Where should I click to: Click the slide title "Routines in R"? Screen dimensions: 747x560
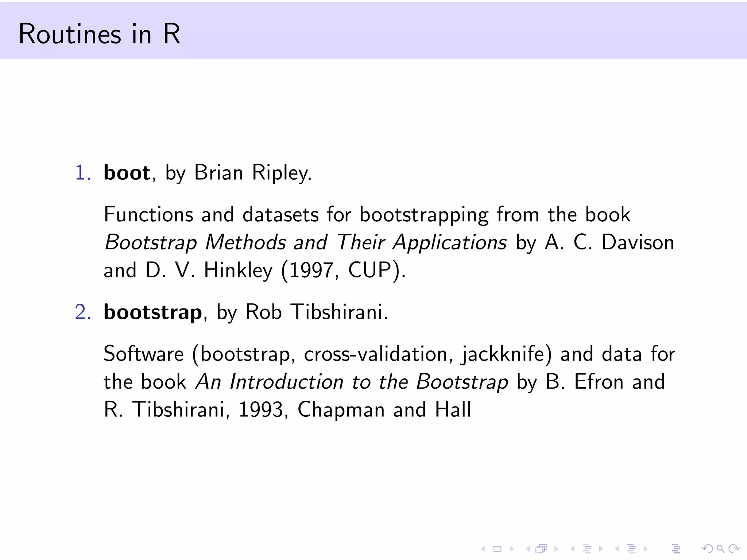(99, 34)
